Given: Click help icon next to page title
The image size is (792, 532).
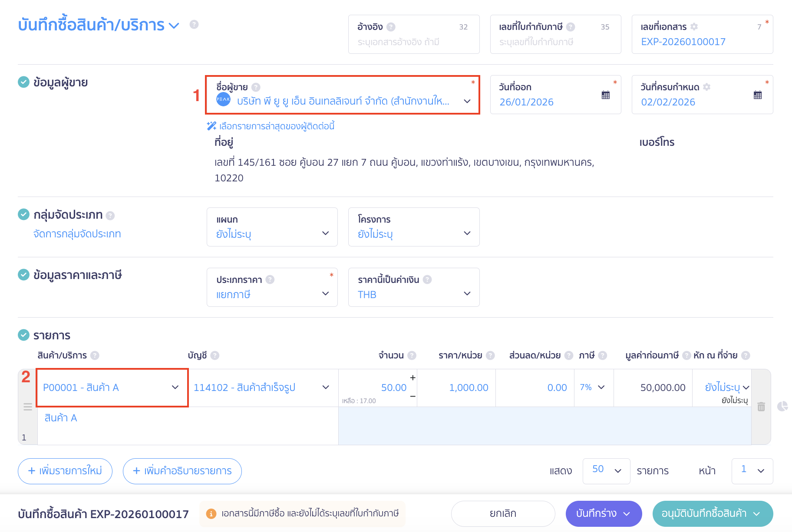Looking at the screenshot, I should click(194, 25).
